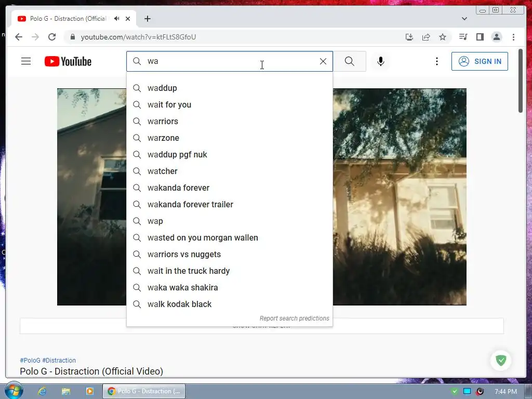The height and width of the screenshot is (399, 532).
Task: Open a new tab with plus button
Action: (147, 19)
